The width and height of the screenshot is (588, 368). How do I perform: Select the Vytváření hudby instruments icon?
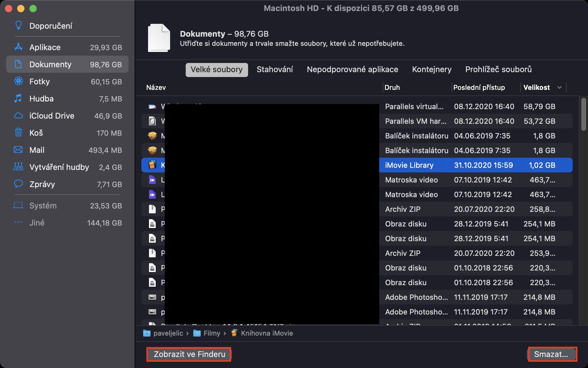[x=18, y=167]
